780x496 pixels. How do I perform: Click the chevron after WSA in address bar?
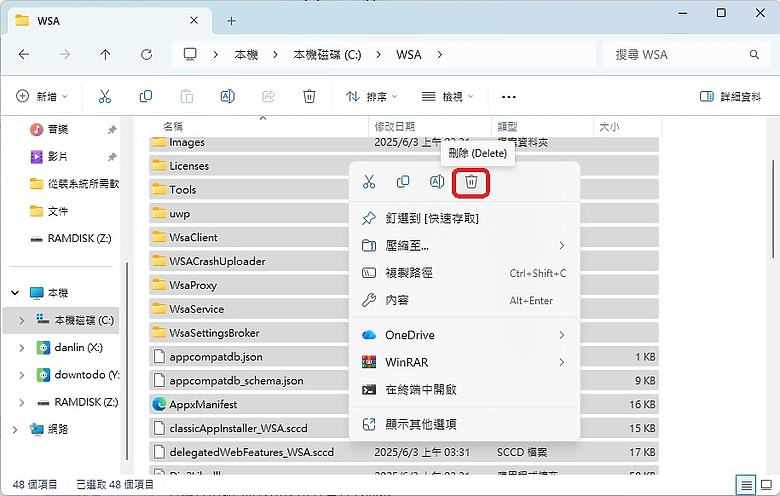(x=440, y=54)
